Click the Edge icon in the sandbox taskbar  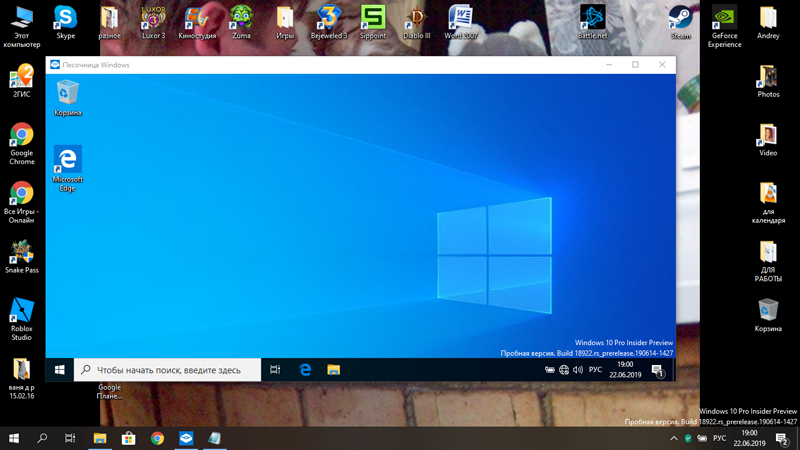305,370
